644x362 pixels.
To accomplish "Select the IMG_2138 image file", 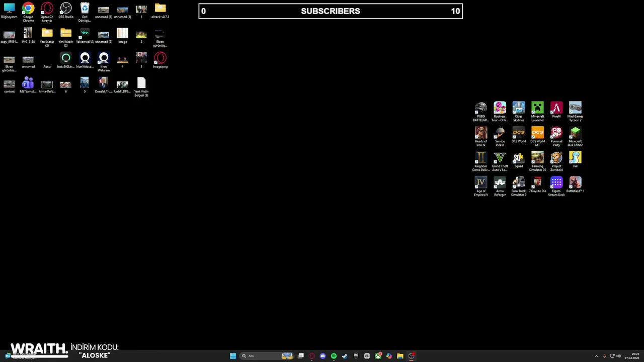I will tap(28, 36).
